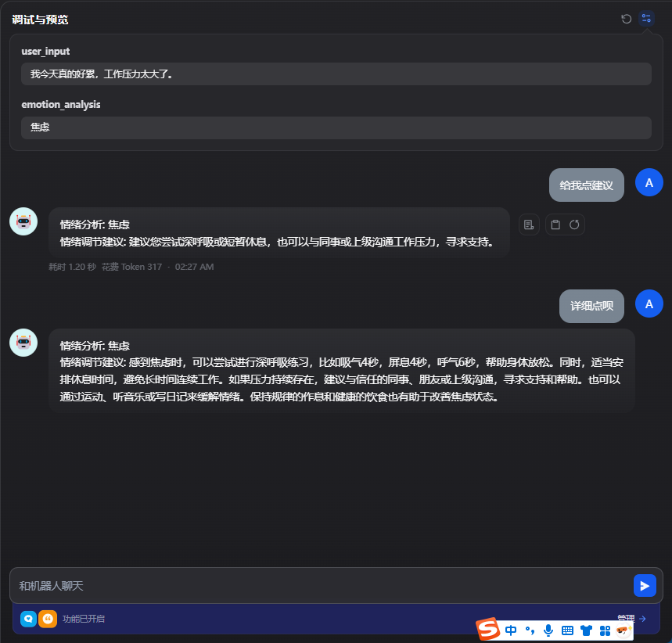Click the first bot reply about 深呼吸或短暂休息
672x643 pixels.
279,233
